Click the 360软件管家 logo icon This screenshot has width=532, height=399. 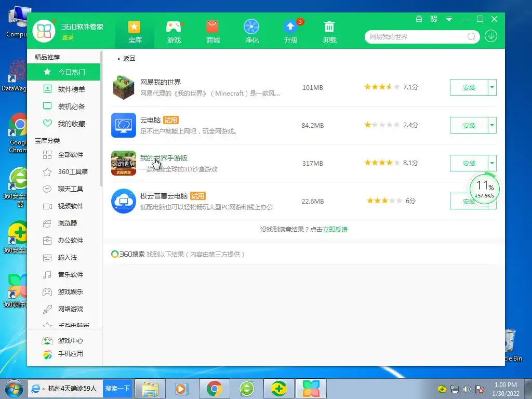pyautogui.click(x=44, y=31)
